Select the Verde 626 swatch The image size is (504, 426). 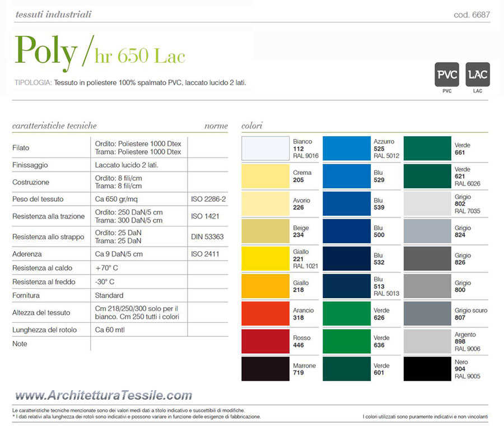(347, 314)
